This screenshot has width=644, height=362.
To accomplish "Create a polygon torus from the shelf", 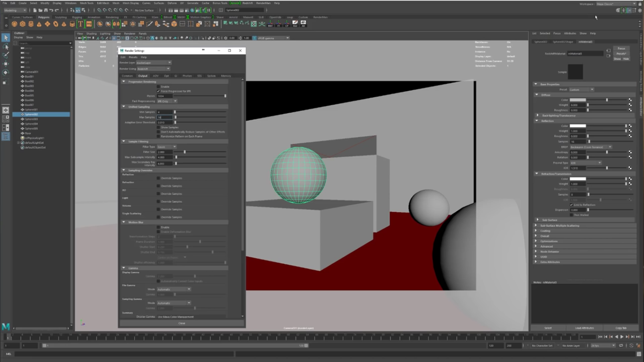I will (x=56, y=24).
